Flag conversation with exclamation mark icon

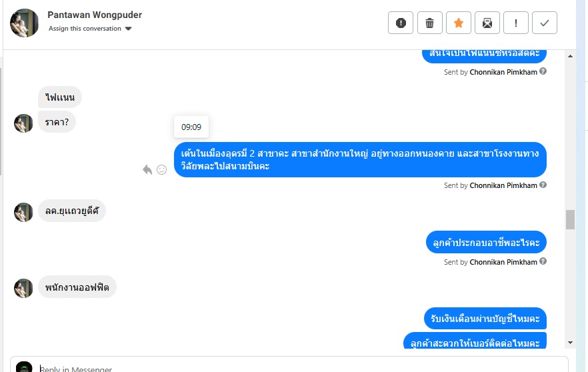coord(516,23)
